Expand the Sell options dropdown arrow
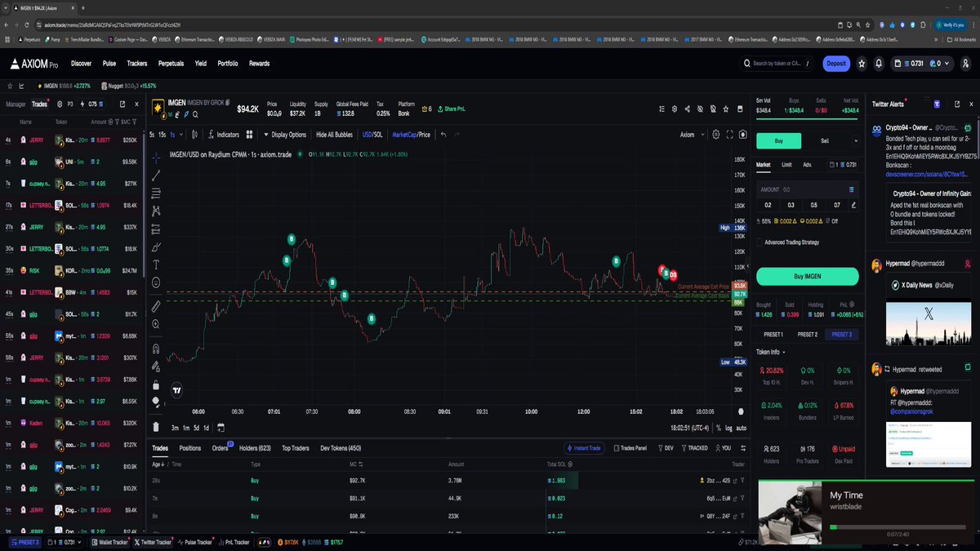The image size is (980, 551). [855, 140]
